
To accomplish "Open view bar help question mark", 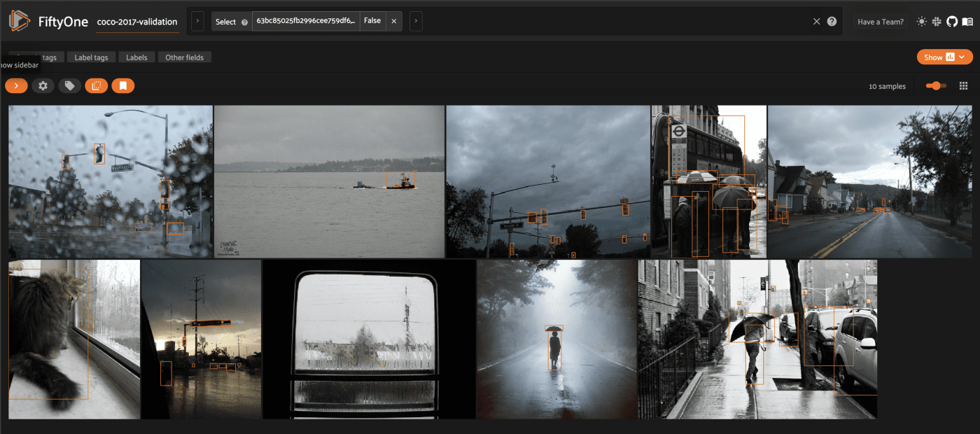I will pyautogui.click(x=832, y=22).
